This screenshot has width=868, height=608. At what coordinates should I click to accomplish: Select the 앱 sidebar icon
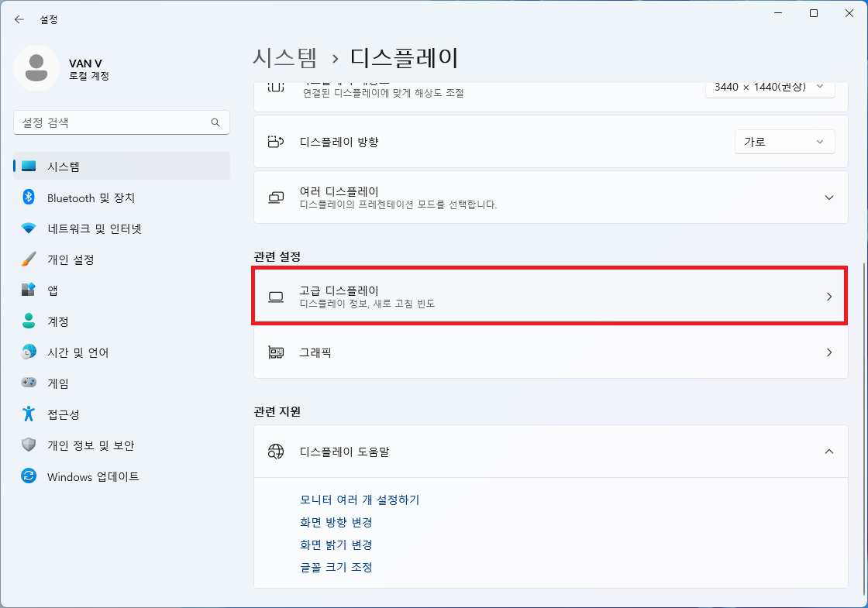[31, 290]
